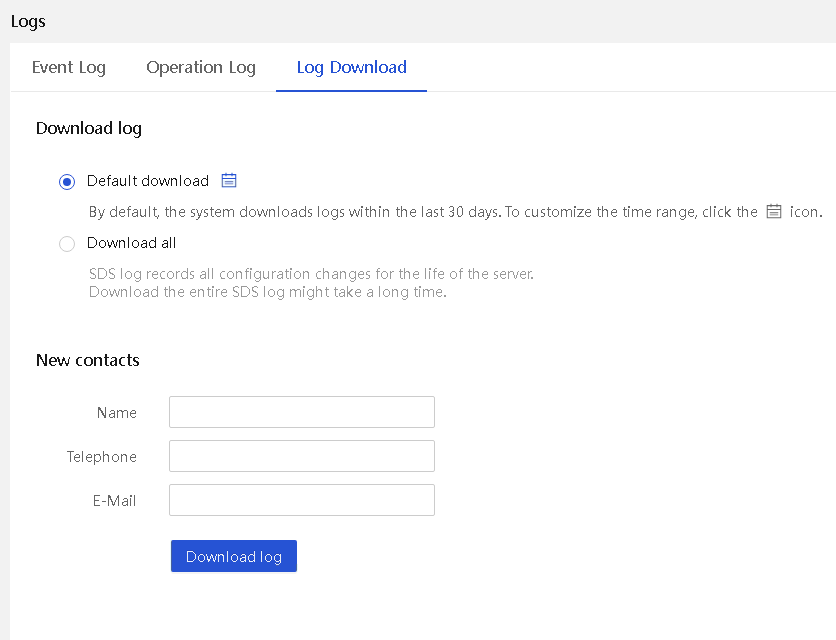Click the Name field label
Image resolution: width=836 pixels, height=640 pixels.
point(117,413)
